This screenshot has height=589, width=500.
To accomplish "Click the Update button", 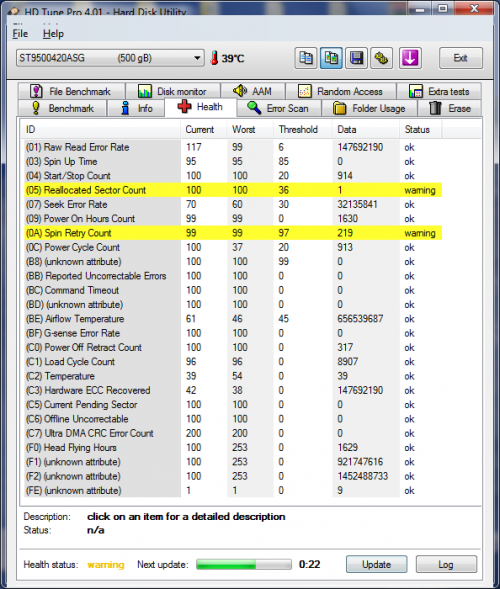I will point(376,564).
